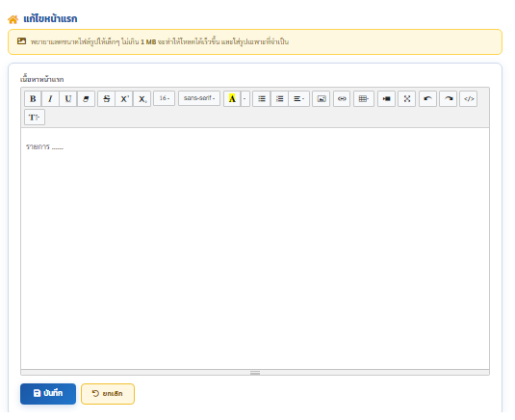Toggle fullscreen editor mode

click(406, 99)
